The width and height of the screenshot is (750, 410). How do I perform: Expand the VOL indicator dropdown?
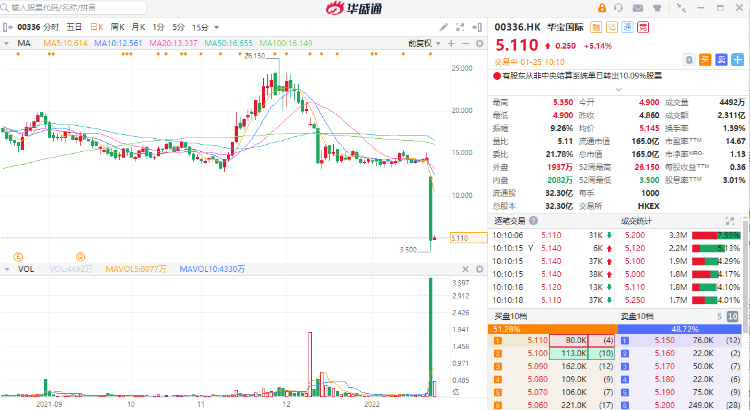[7, 269]
